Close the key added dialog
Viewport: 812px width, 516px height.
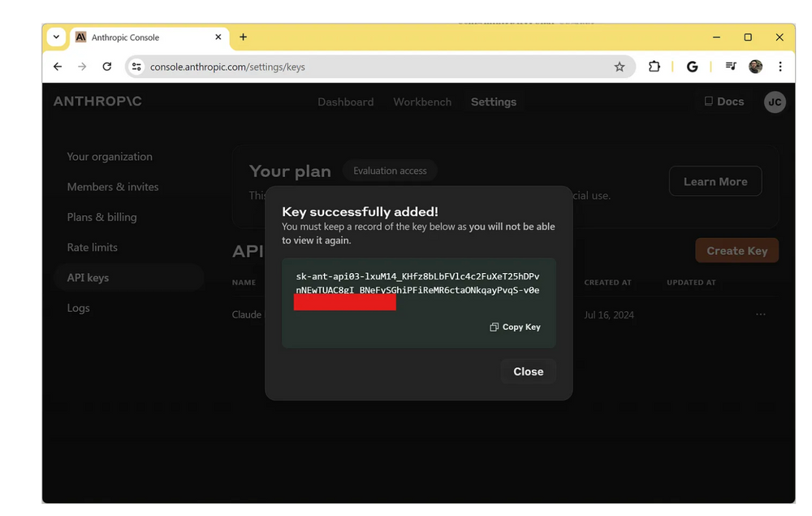point(528,371)
